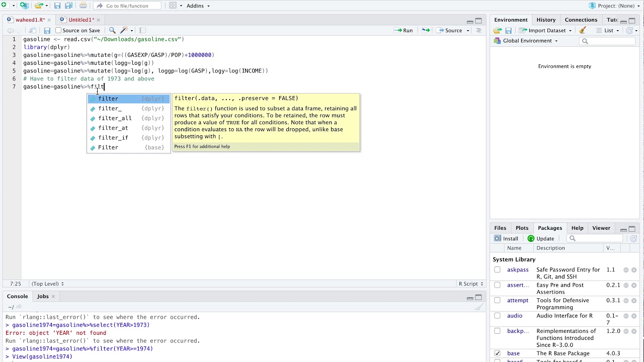Show the document in new window
This screenshot has height=362, width=644.
[32, 30]
